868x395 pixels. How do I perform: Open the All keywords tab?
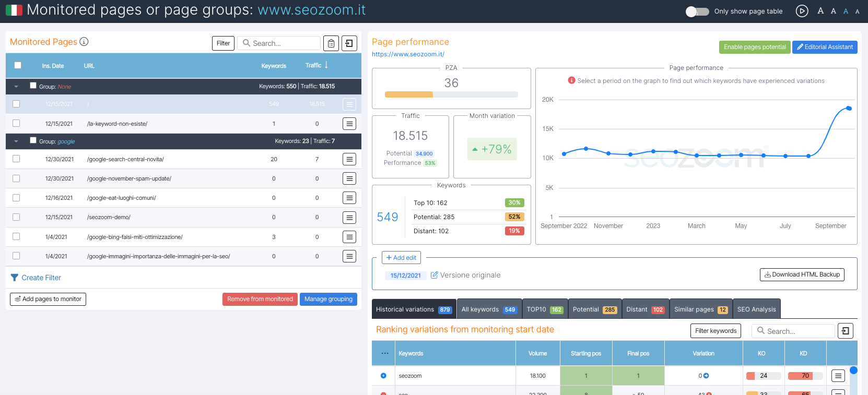tap(489, 309)
